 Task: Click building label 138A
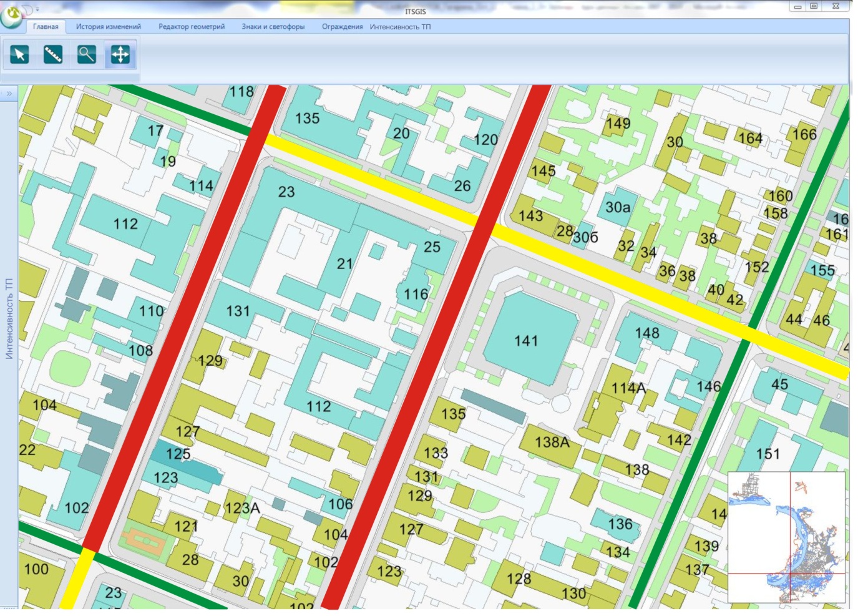[x=552, y=442]
